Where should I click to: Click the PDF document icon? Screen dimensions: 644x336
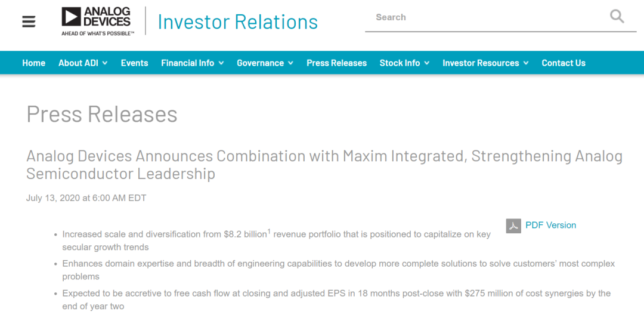[x=513, y=226]
